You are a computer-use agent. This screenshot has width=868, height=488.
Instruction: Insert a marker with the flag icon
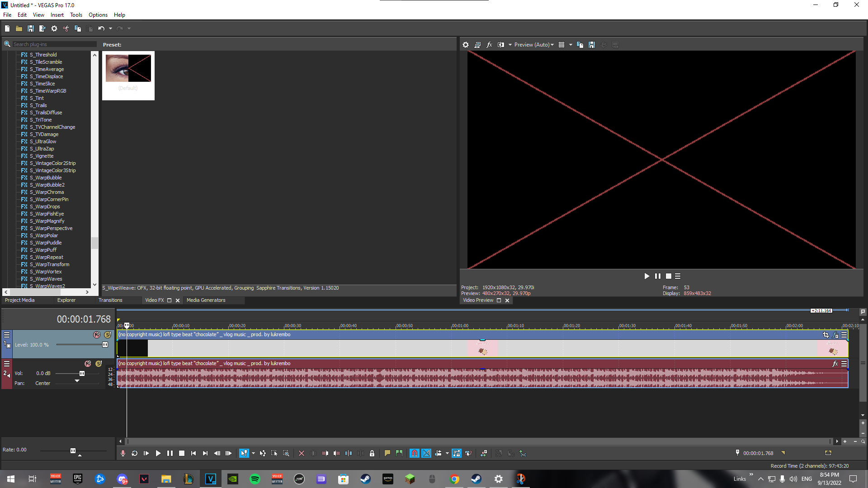[387, 453]
